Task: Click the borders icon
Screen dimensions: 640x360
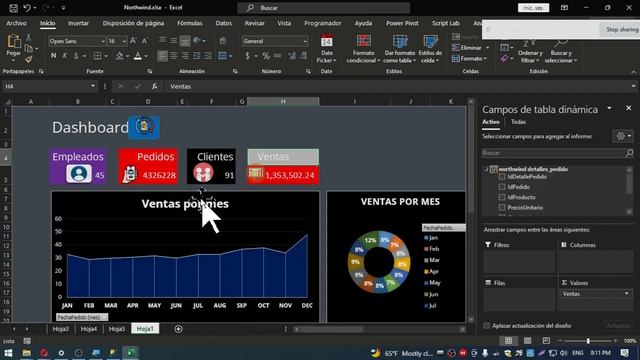Action: coord(97,56)
